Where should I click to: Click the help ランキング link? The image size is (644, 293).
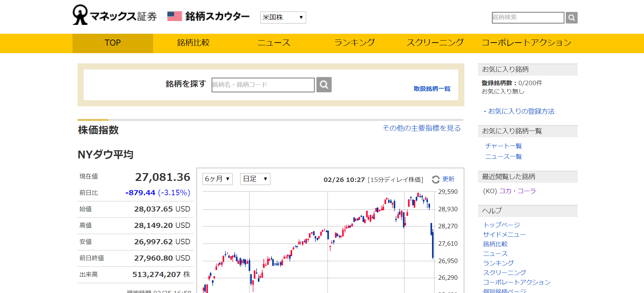498,263
